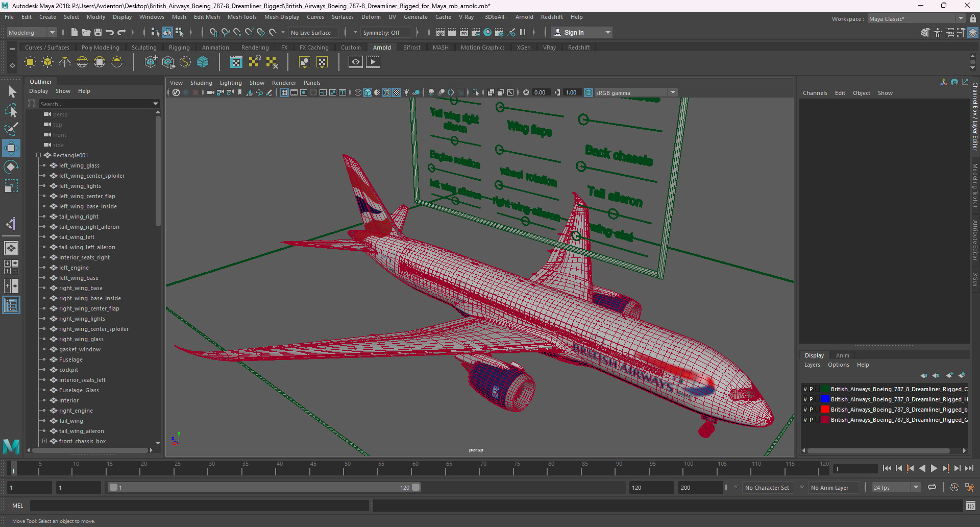The image size is (980, 527).
Task: Click the New Scene file icon
Action: click(x=75, y=32)
